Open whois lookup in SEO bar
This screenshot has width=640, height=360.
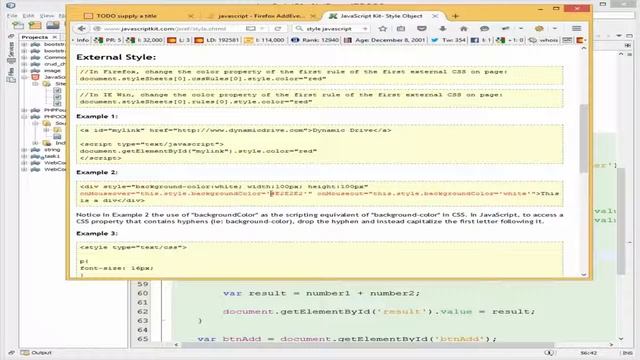pyautogui.click(x=544, y=40)
